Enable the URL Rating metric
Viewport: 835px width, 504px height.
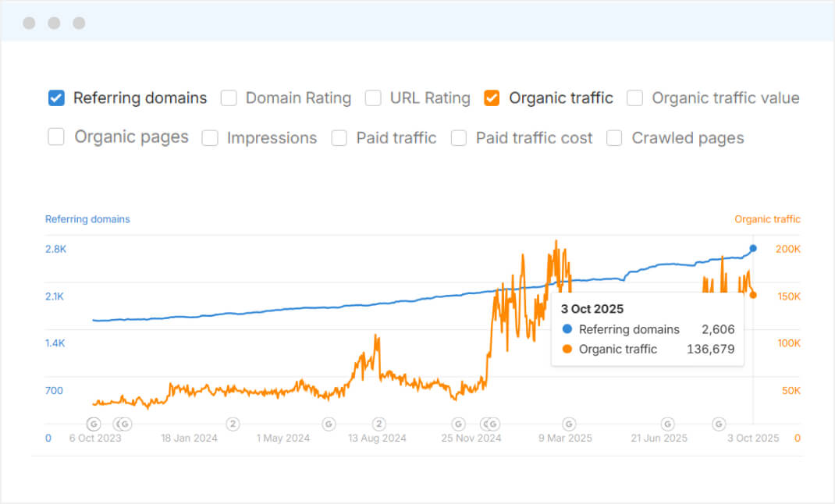point(372,98)
